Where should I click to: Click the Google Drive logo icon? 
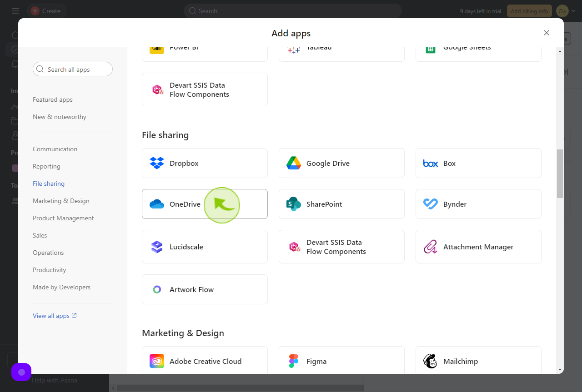pos(294,163)
